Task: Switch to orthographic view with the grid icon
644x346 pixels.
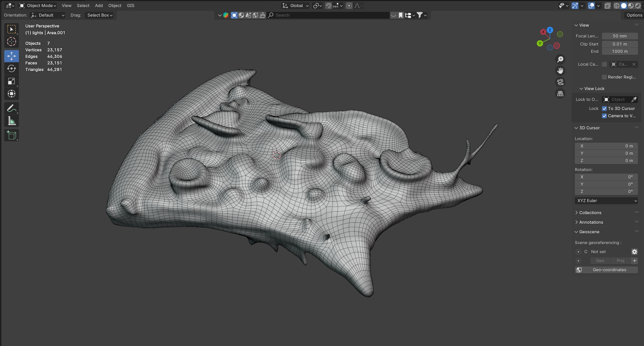Action: pos(560,94)
